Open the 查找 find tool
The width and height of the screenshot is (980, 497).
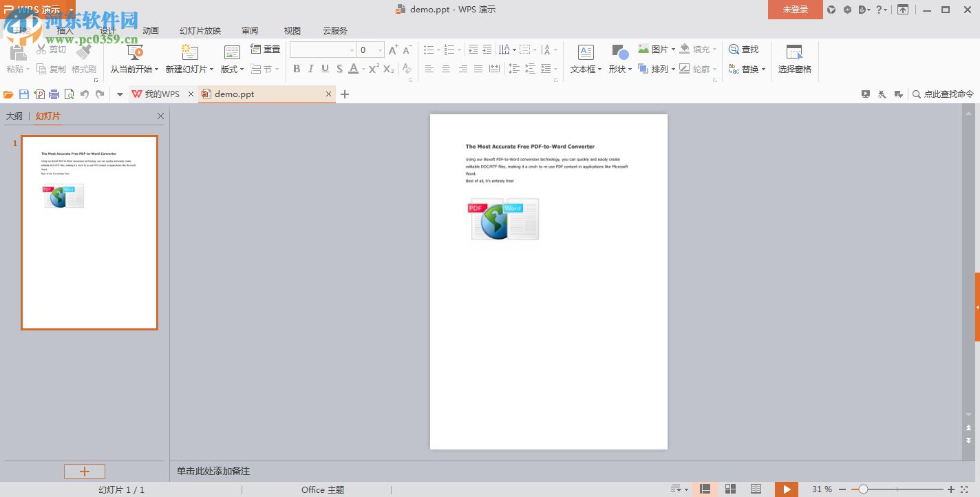click(x=745, y=49)
